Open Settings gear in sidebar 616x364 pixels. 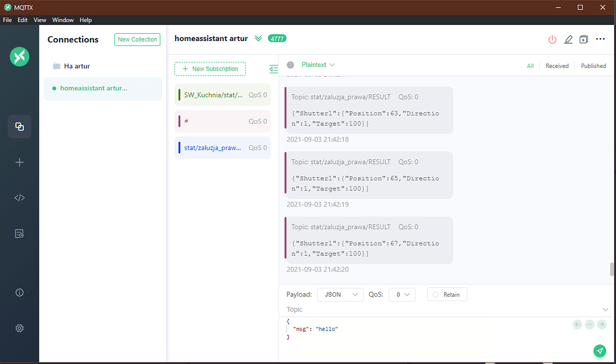point(20,328)
